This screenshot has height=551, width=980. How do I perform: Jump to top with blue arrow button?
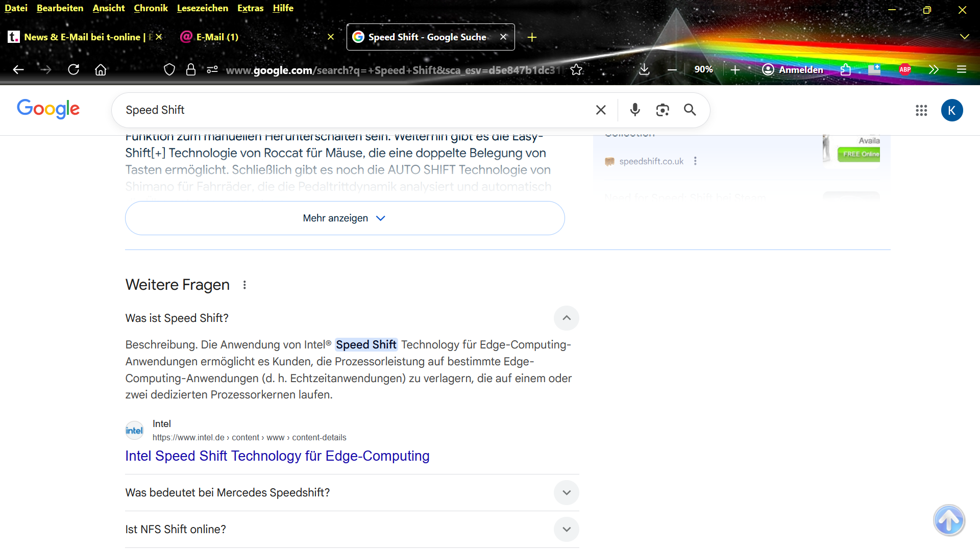click(x=949, y=520)
